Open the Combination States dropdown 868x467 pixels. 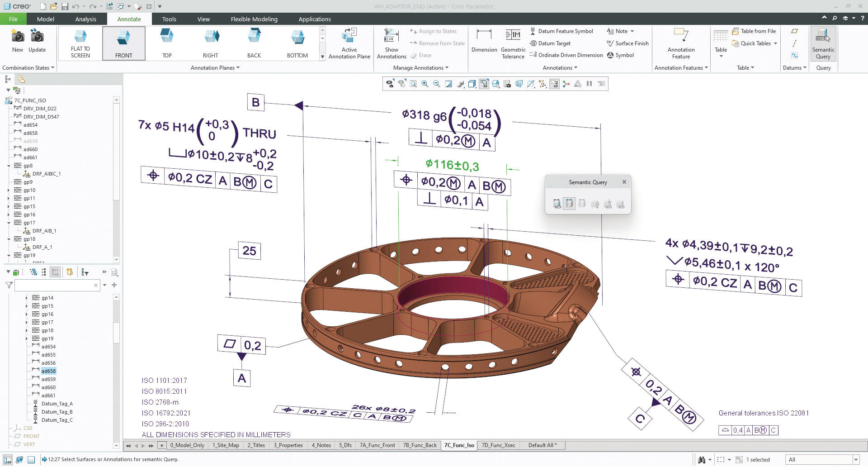pyautogui.click(x=26, y=67)
